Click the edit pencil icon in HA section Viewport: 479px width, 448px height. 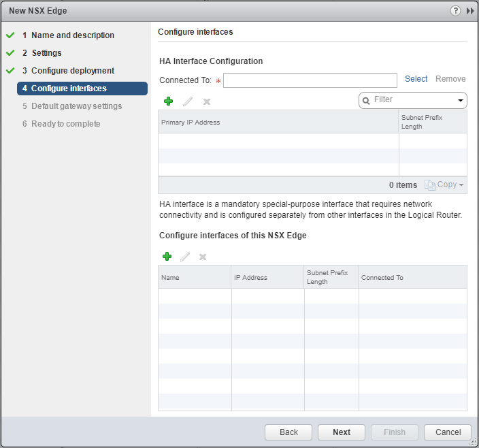point(188,101)
